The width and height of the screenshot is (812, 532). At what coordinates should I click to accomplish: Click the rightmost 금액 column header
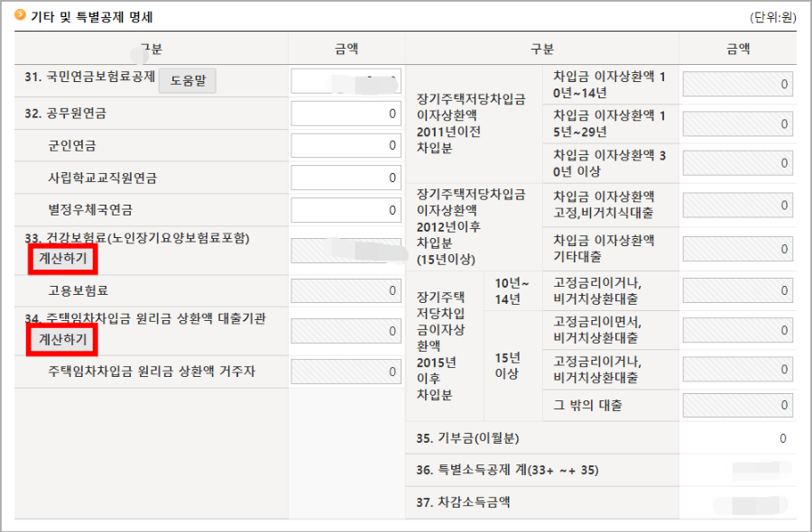(737, 49)
